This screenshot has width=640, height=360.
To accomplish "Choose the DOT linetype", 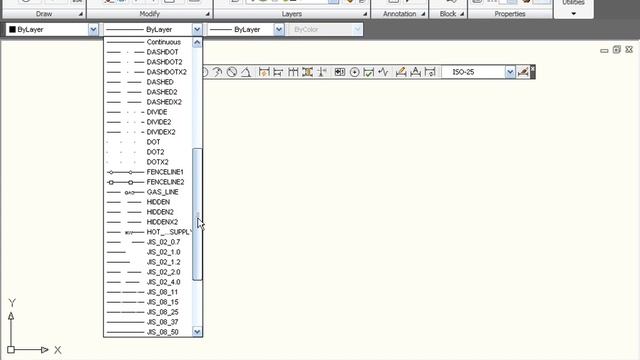I will 148,142.
